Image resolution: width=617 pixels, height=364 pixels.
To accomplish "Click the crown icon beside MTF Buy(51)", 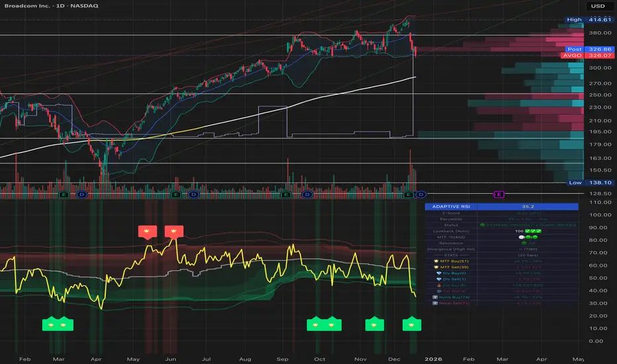I will (x=436, y=261).
